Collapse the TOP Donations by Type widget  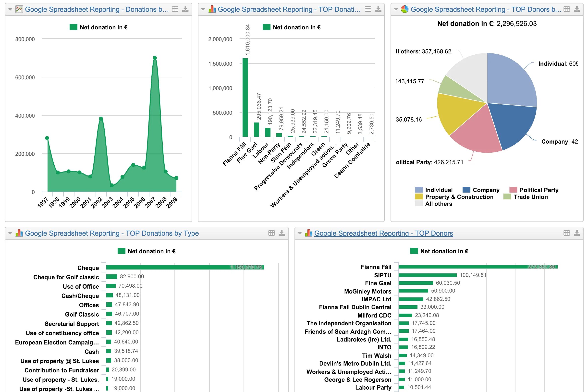tap(10, 233)
